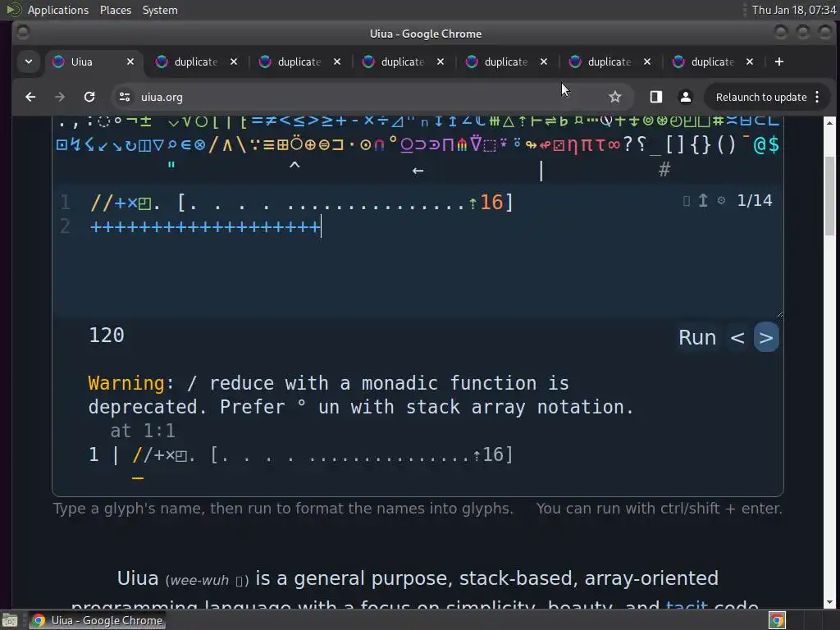Insert the rows glyph (≡)
840x630 pixels.
click(x=269, y=144)
